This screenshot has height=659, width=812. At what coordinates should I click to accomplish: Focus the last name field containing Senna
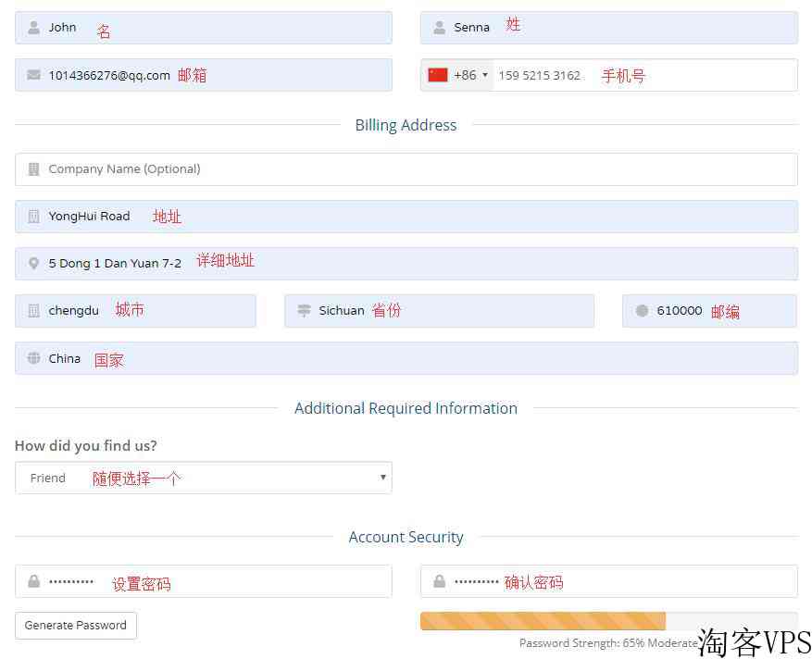coord(608,28)
